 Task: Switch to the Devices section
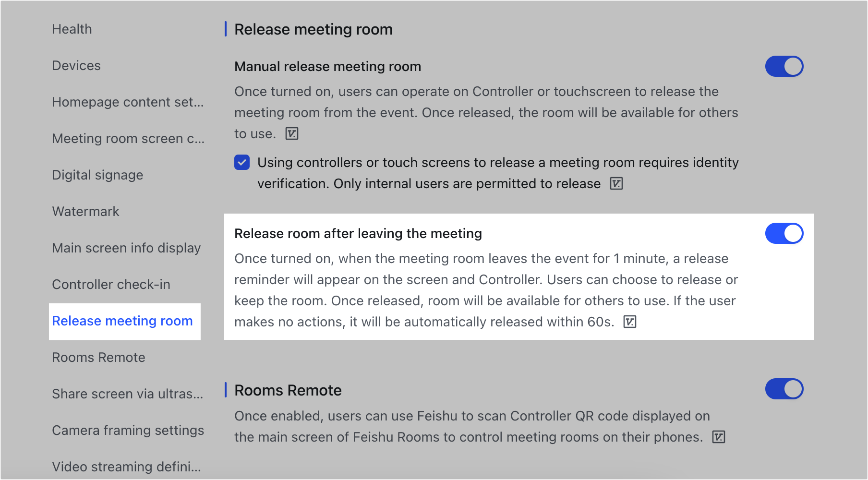76,65
